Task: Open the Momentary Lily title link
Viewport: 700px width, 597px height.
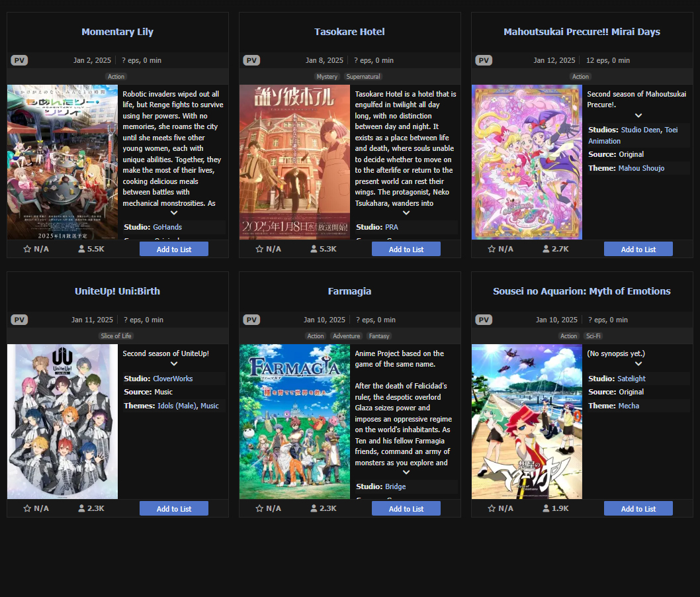Action: coord(117,32)
